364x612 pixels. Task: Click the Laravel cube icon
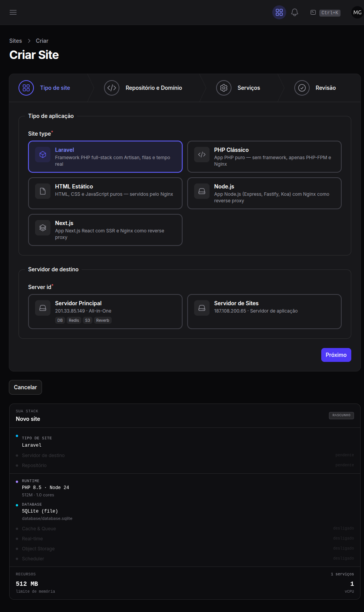click(x=43, y=155)
